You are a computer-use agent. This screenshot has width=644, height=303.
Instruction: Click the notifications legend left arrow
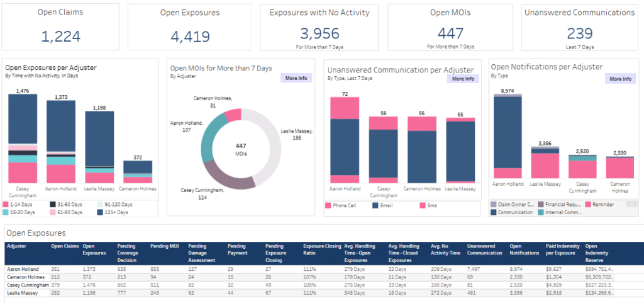point(629,204)
